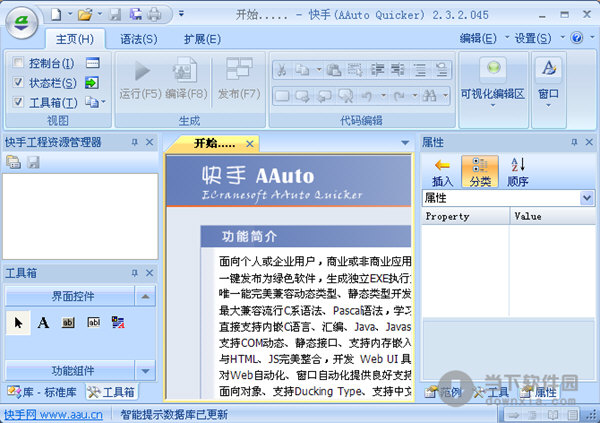Pin the 快手工程资源管理器 panel

(134, 142)
